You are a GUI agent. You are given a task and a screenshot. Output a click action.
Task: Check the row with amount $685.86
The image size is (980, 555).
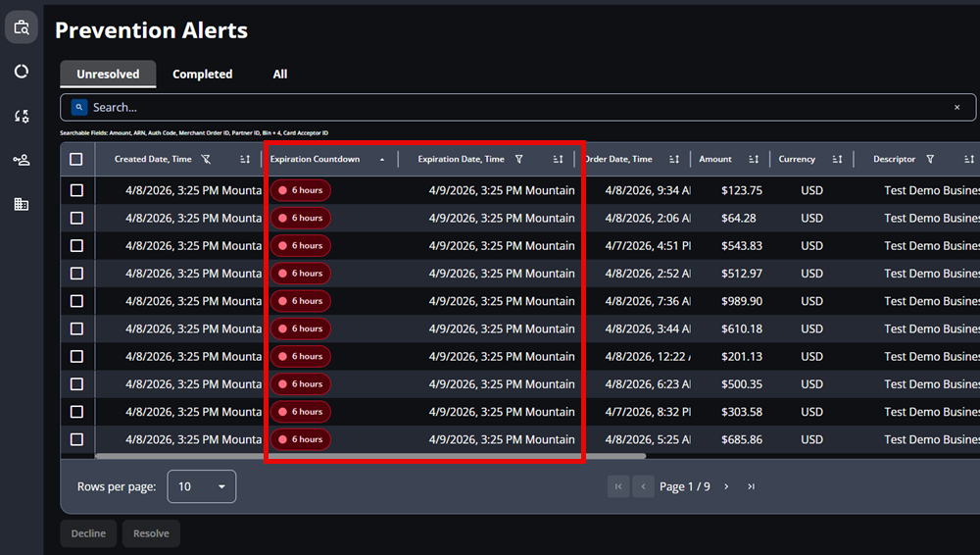pos(76,439)
